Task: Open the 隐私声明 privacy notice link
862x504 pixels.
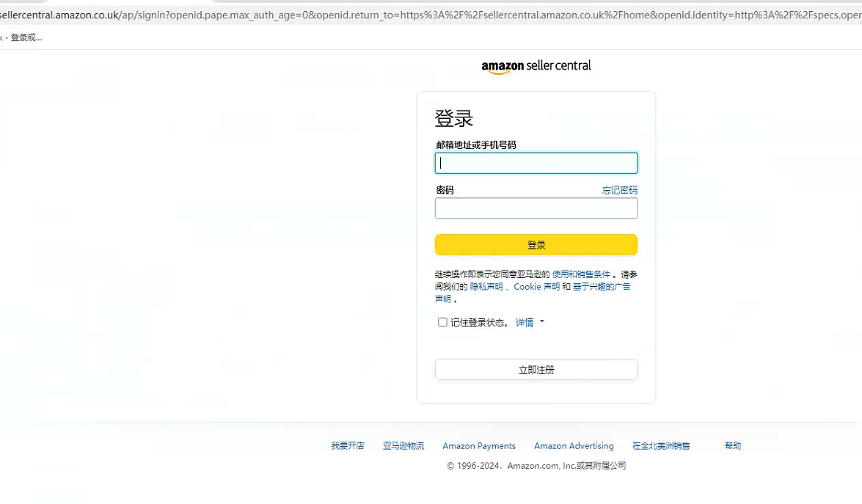Action: click(486, 287)
